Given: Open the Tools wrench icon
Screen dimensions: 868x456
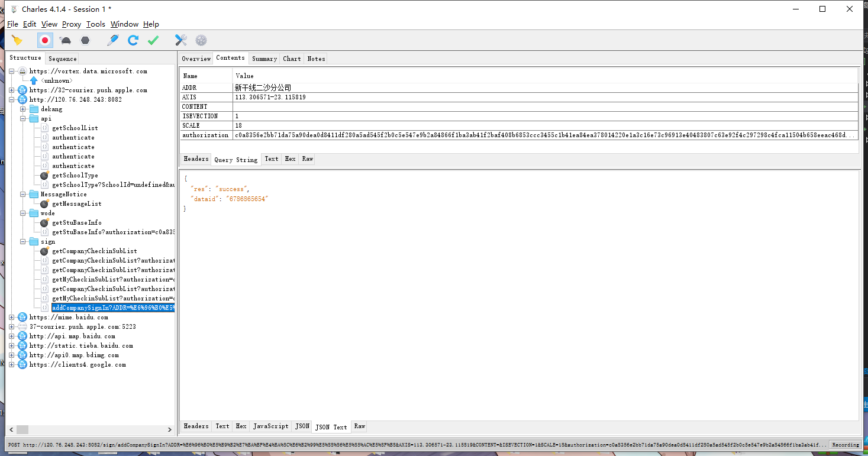Looking at the screenshot, I should pos(181,40).
